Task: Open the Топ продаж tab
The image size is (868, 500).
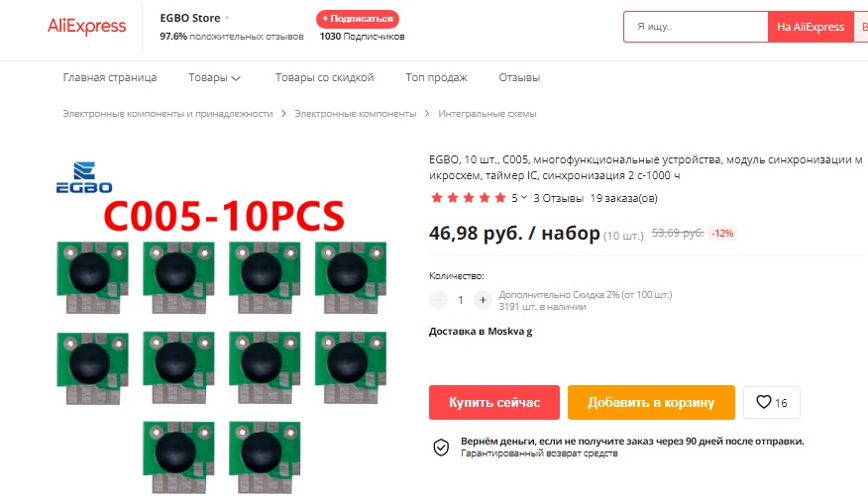Action: [x=436, y=77]
